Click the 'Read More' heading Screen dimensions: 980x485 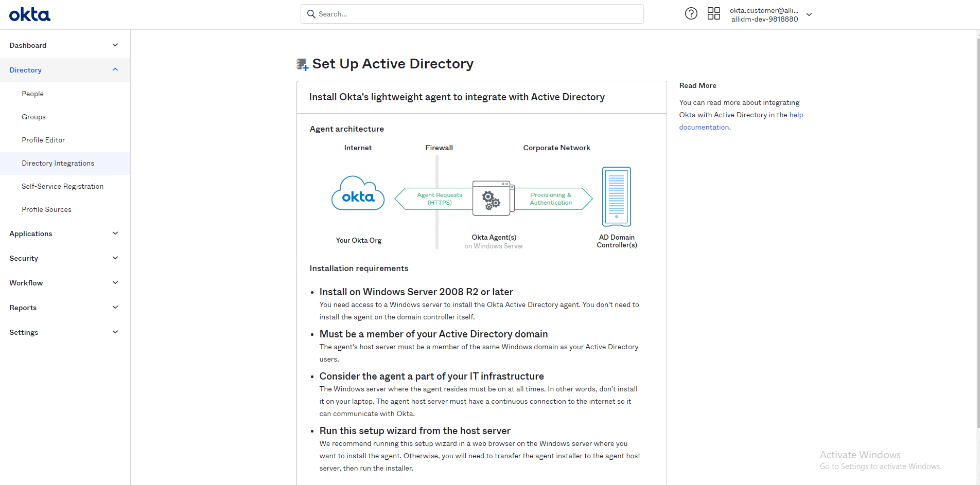698,85
